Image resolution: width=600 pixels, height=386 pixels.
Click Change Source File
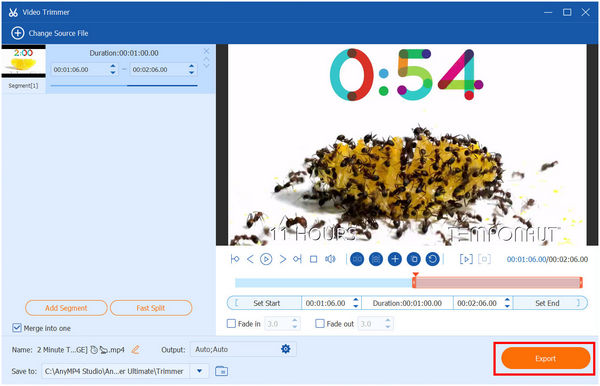[58, 33]
